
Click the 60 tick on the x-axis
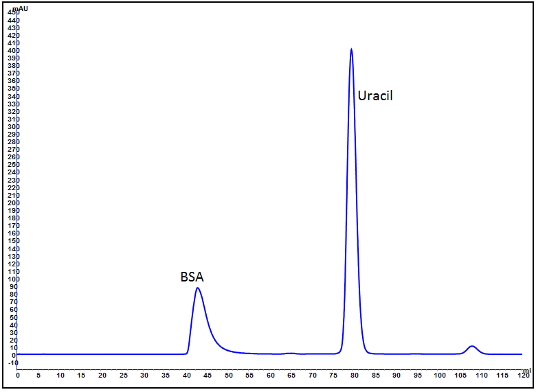(x=270, y=376)
